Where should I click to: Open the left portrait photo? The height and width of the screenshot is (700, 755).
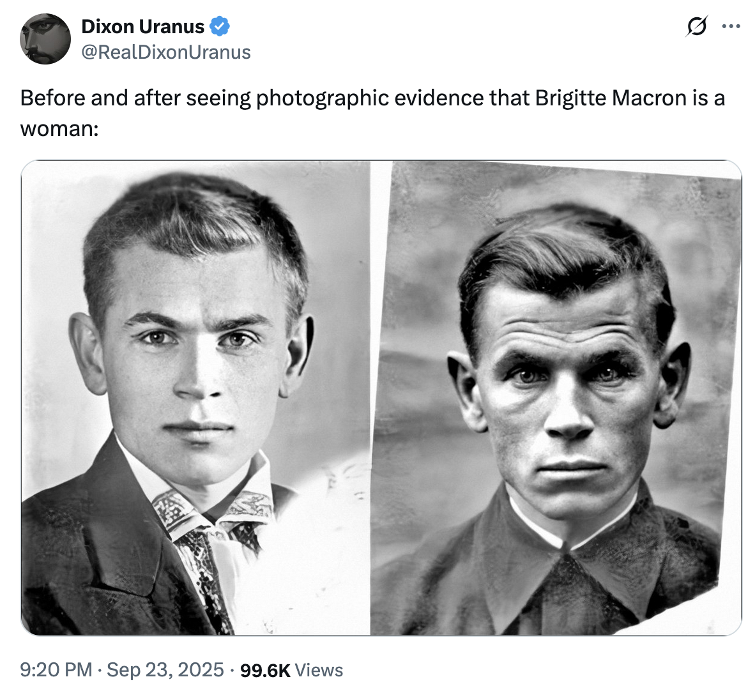195,397
